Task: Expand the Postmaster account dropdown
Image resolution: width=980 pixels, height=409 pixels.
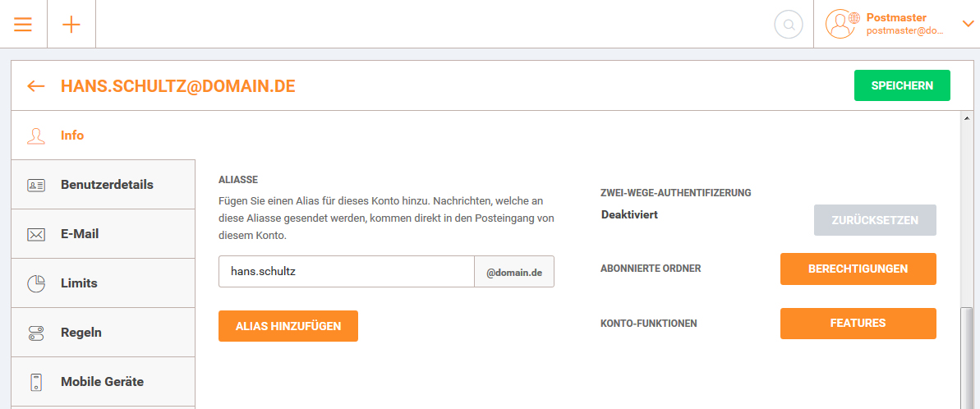Action: tap(967, 24)
